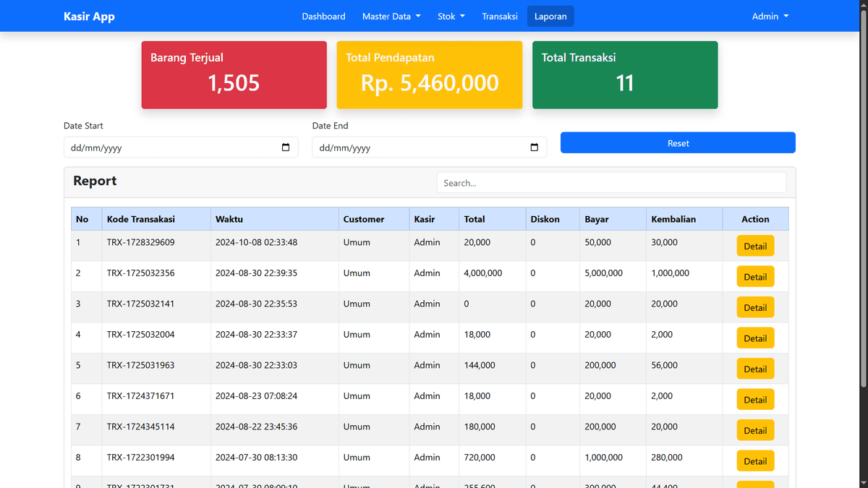Go to the Dashboard page

(323, 16)
